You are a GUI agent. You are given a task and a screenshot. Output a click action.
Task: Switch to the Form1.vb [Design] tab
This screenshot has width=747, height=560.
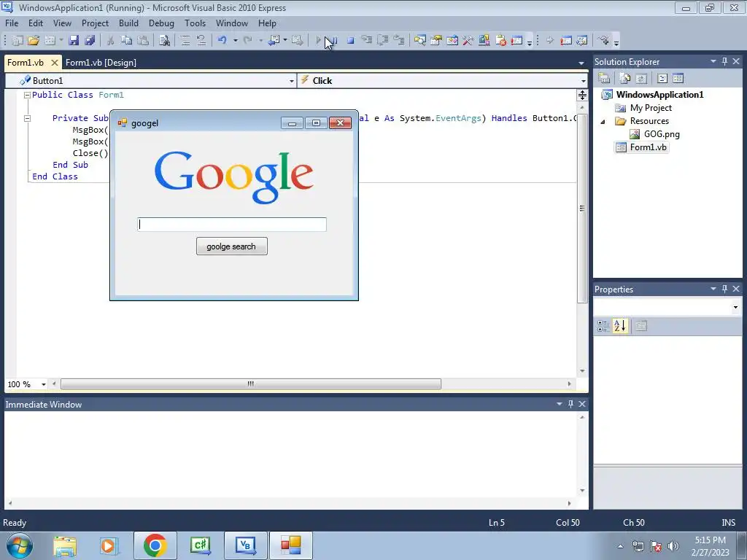point(101,63)
